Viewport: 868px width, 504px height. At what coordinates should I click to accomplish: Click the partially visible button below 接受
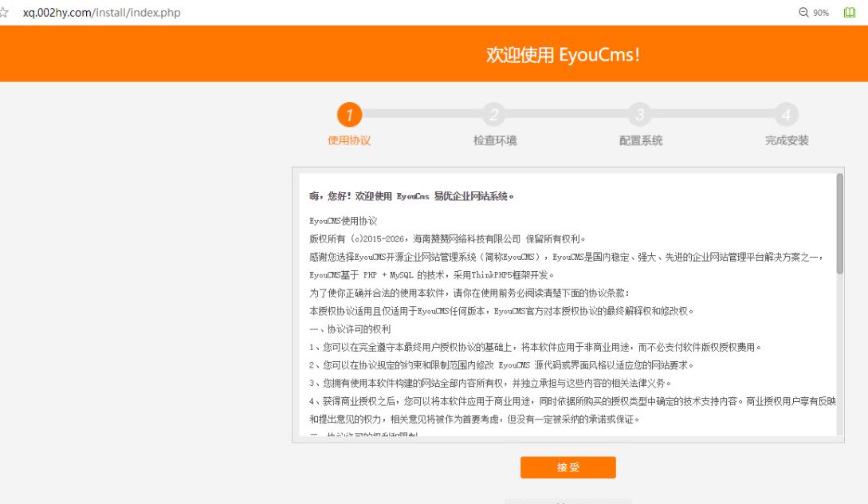tap(568, 501)
